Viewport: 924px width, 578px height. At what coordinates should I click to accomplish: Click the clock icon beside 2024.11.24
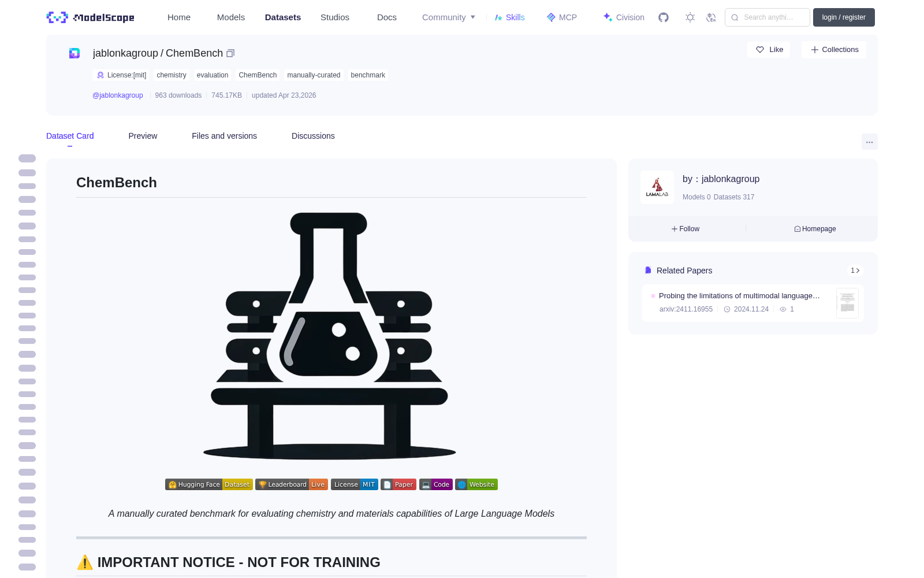[x=727, y=309]
